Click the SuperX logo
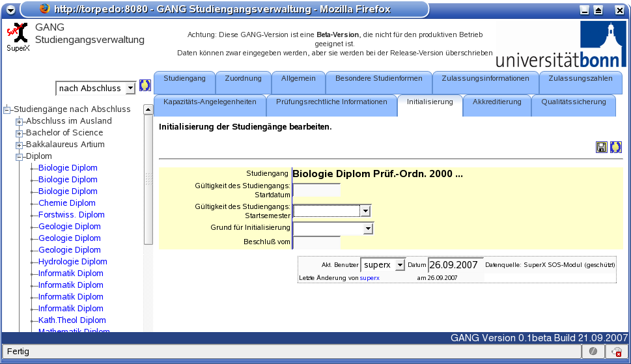 click(18, 36)
